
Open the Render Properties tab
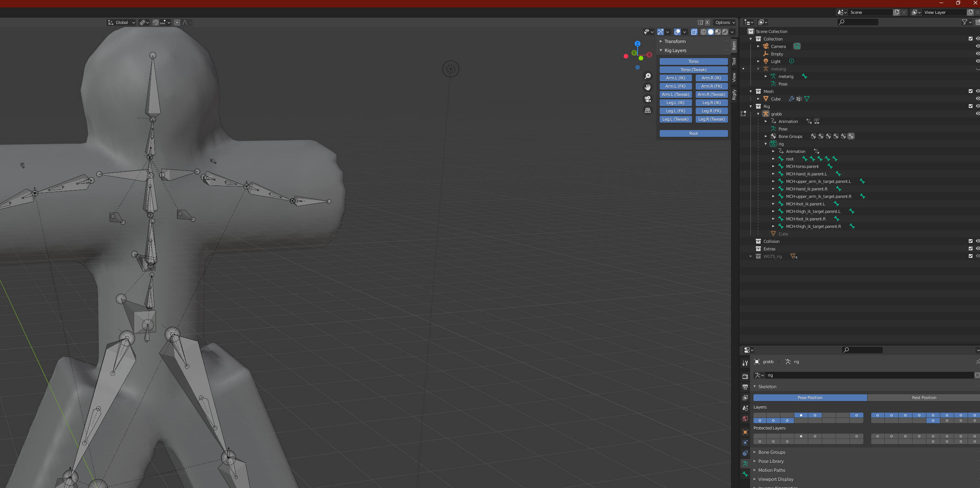tap(745, 377)
